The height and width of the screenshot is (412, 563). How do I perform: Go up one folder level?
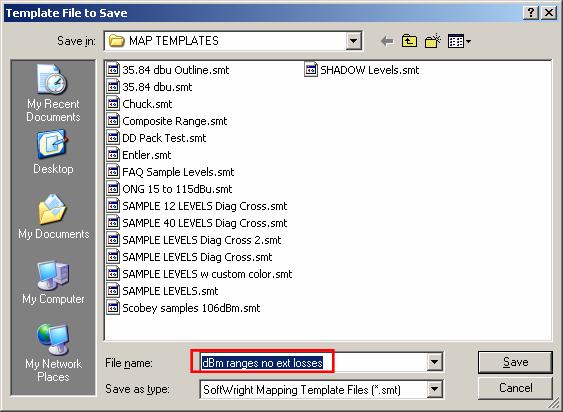click(409, 41)
